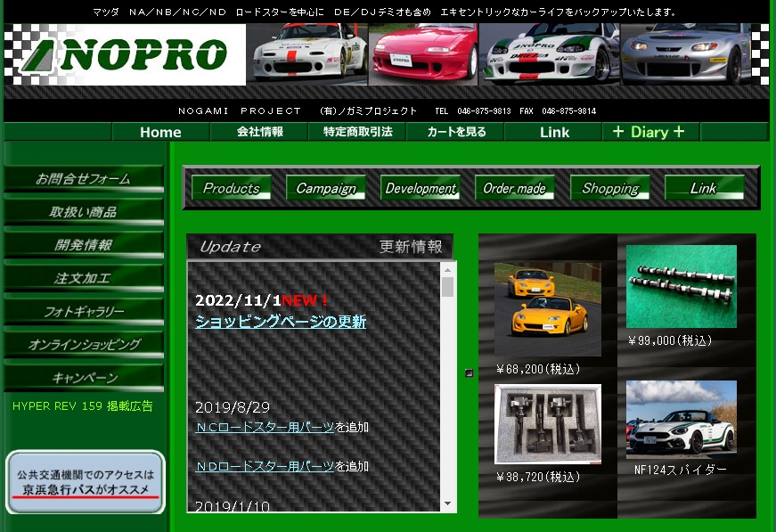Open the Products tab button
This screenshot has height=532, width=776.
[231, 188]
